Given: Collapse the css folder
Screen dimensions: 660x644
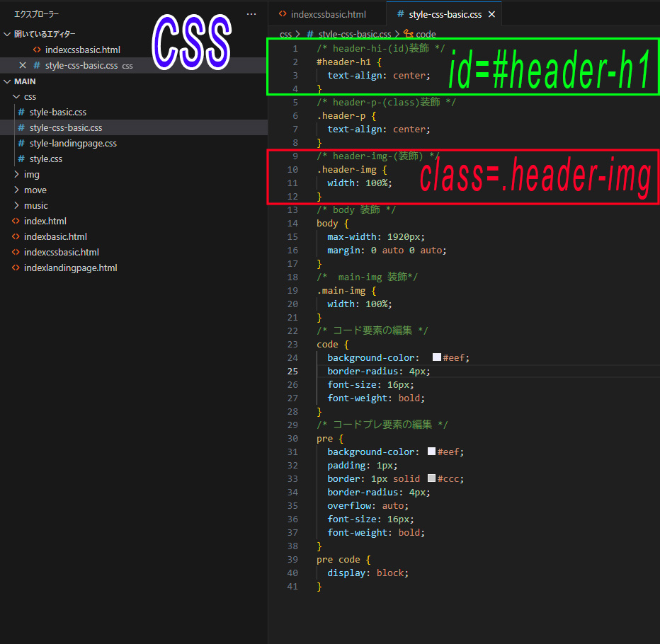Looking at the screenshot, I should coord(16,97).
